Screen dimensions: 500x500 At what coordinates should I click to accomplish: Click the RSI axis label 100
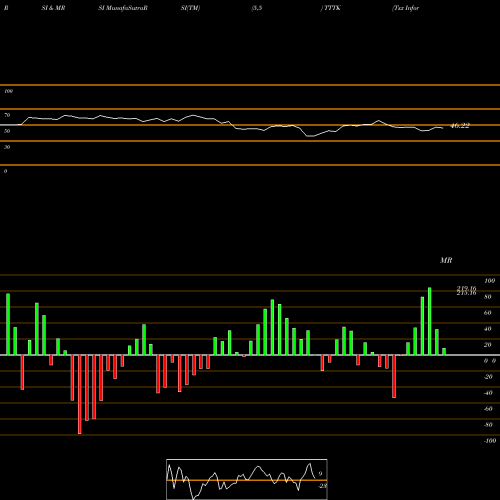pyautogui.click(x=8, y=91)
